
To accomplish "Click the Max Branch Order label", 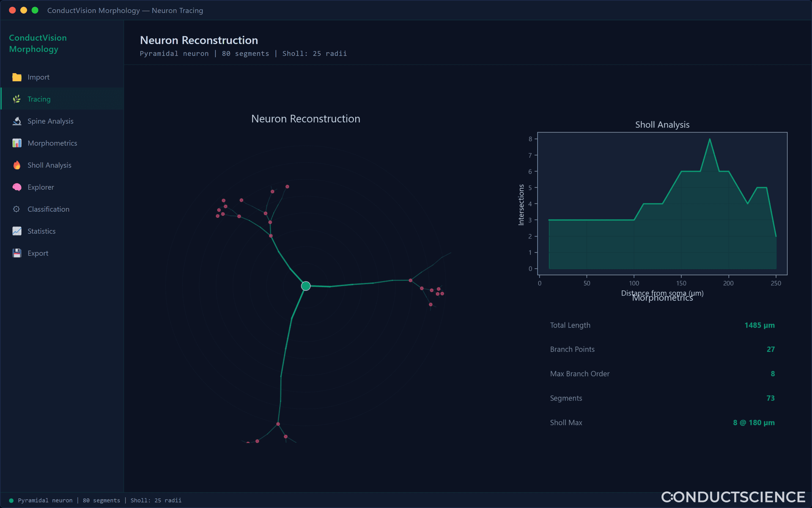I will coord(580,374).
